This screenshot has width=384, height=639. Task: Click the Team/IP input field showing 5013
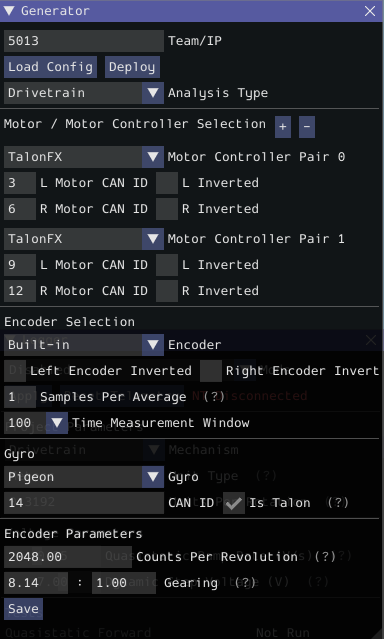click(x=84, y=41)
